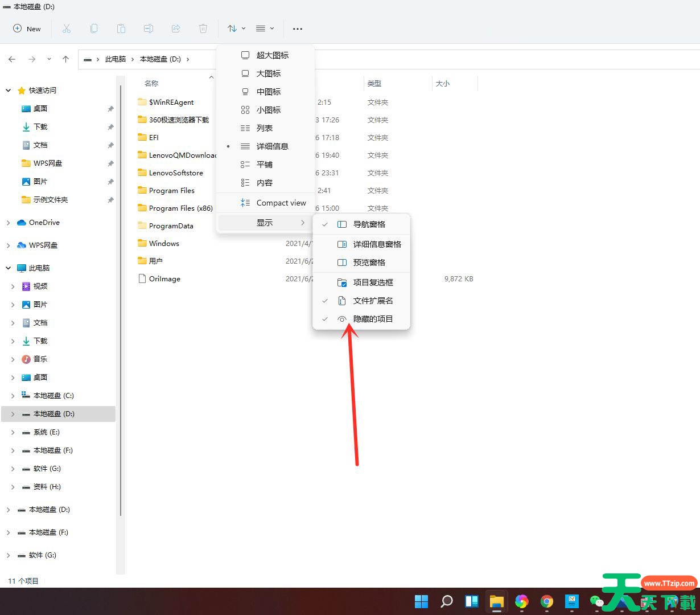This screenshot has width=700, height=615.
Task: Click the Delete trash icon
Action: [x=203, y=28]
